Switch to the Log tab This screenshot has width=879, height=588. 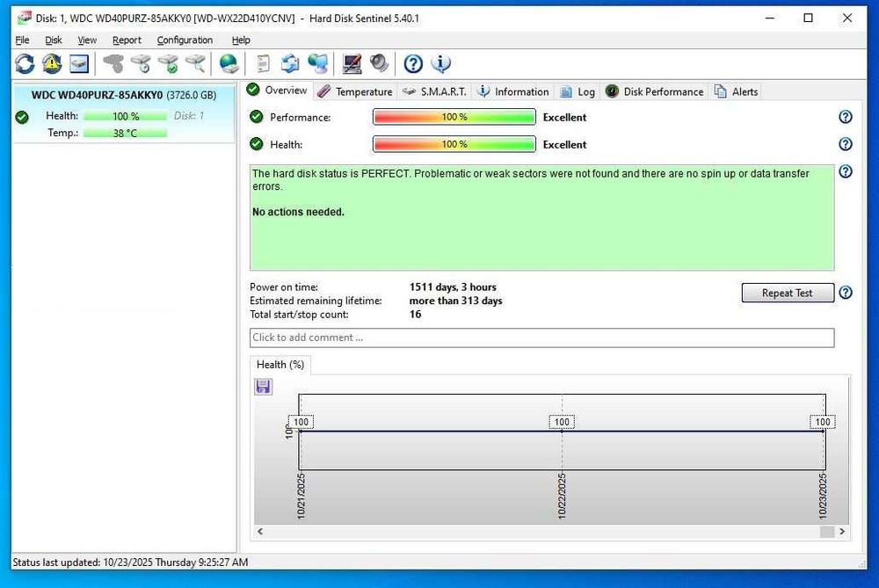578,91
